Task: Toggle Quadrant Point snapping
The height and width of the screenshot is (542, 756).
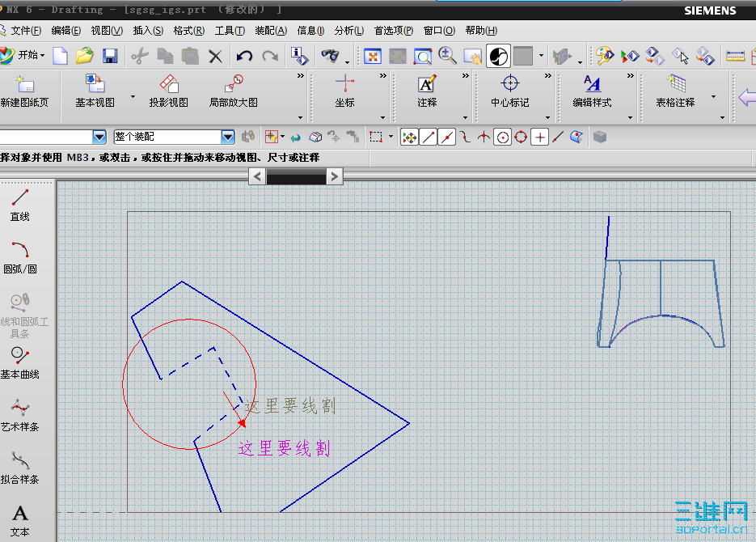Action: tap(521, 138)
